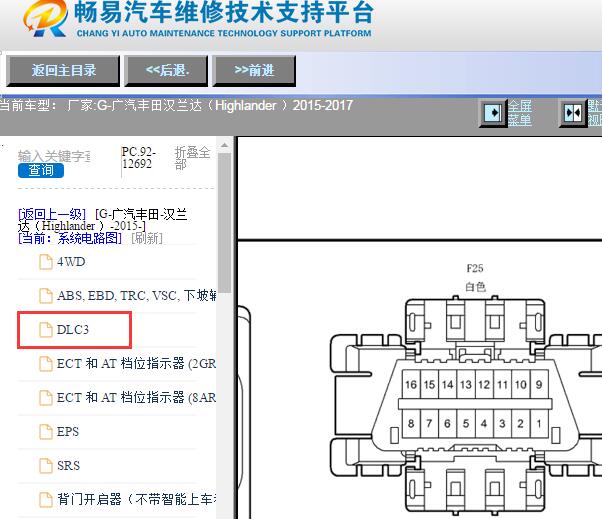
Task: Select the DLC3 document entry
Action: click(73, 330)
